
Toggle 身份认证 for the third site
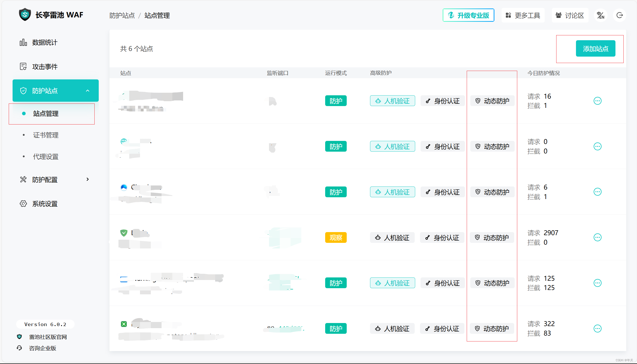tap(442, 192)
